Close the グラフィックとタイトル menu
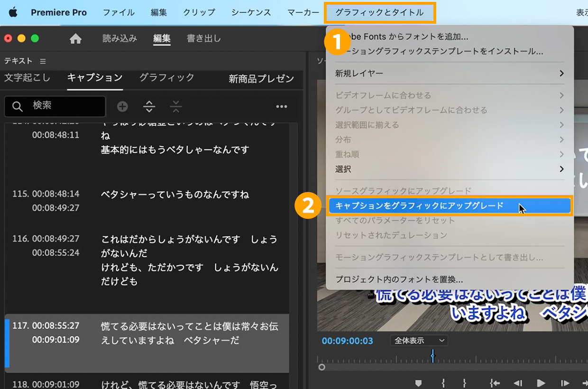 click(380, 13)
